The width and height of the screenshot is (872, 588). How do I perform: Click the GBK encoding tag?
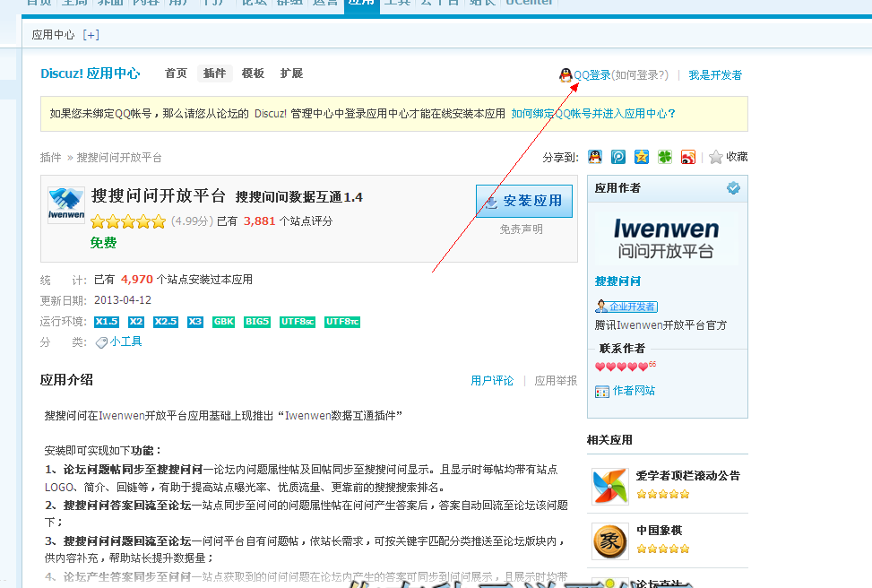223,322
